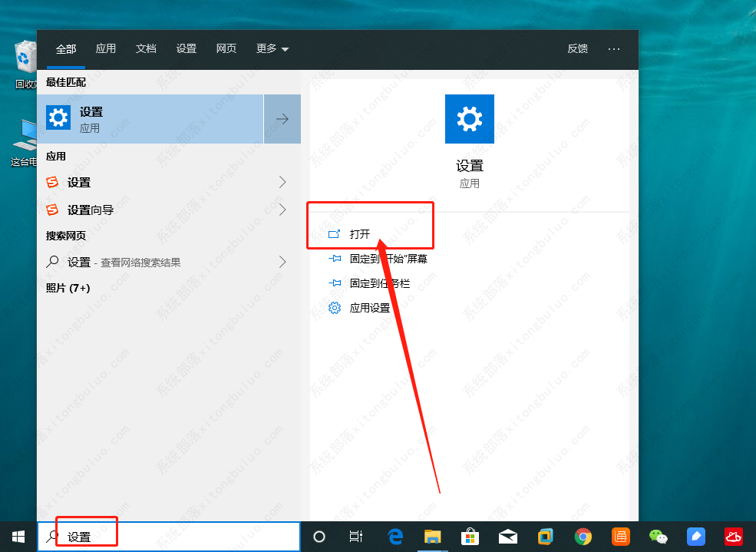756x552 pixels.
Task: Open the Microsoft Store from the taskbar
Action: [x=470, y=536]
